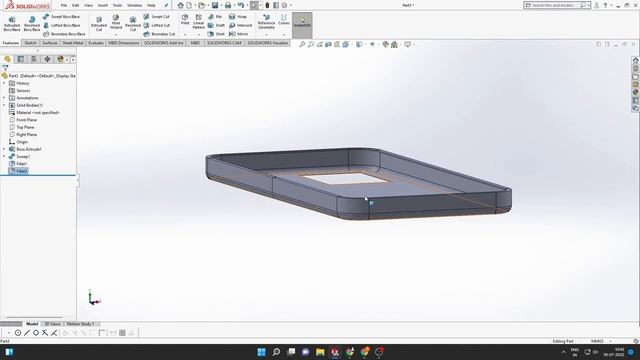Open the File menu
The height and width of the screenshot is (360, 640).
64,5
